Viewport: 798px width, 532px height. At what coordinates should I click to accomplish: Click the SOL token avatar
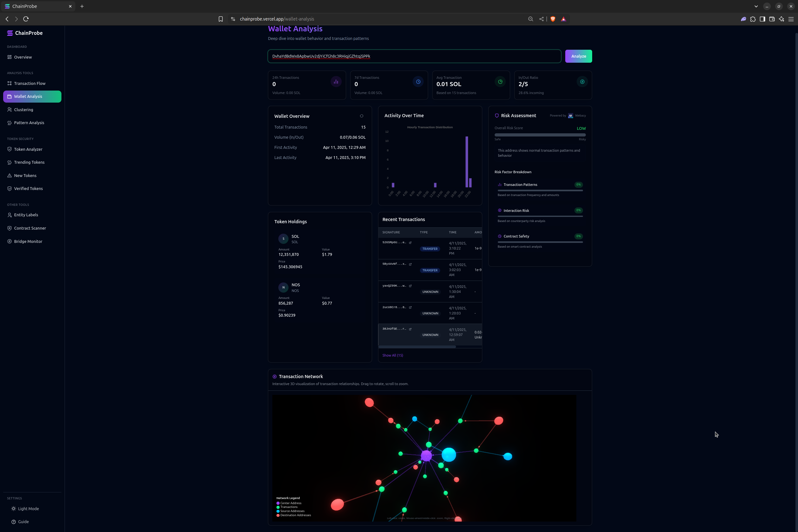click(283, 239)
